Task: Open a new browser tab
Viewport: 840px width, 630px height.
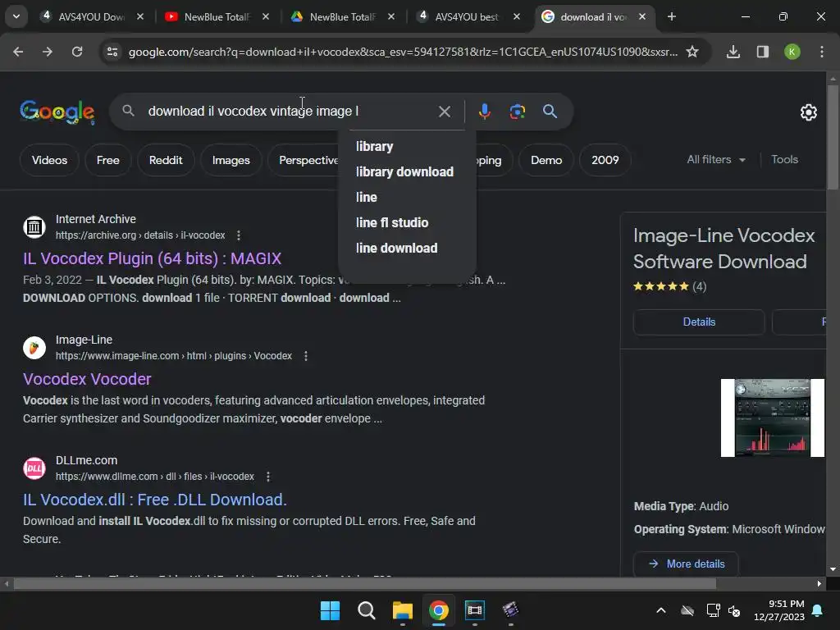Action: tap(671, 16)
